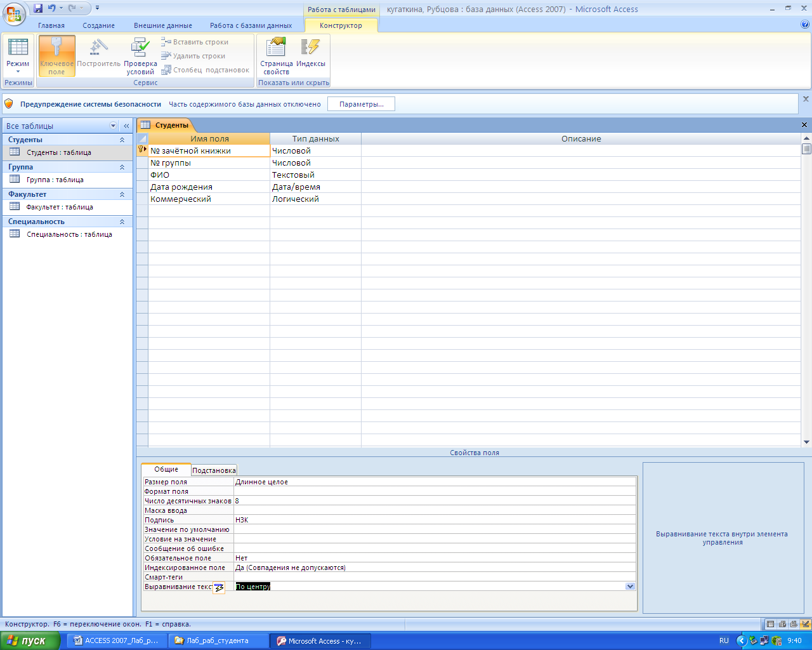Click Столбец подстановок lookup column
Screen dimensions: 812x650
206,70
